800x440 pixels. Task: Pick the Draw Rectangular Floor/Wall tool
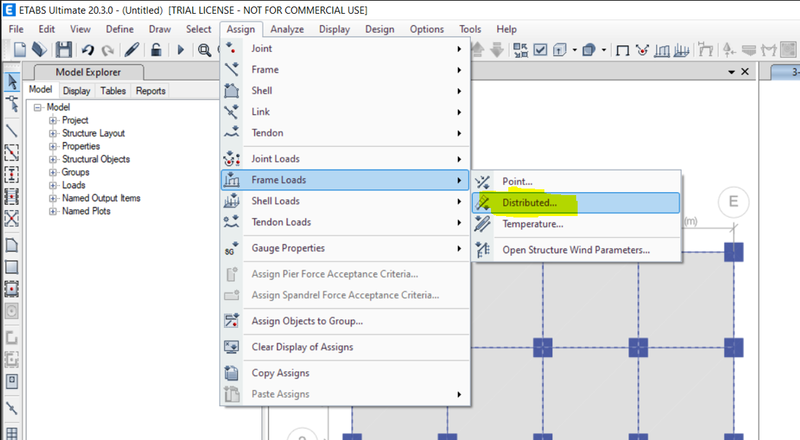coord(11,267)
